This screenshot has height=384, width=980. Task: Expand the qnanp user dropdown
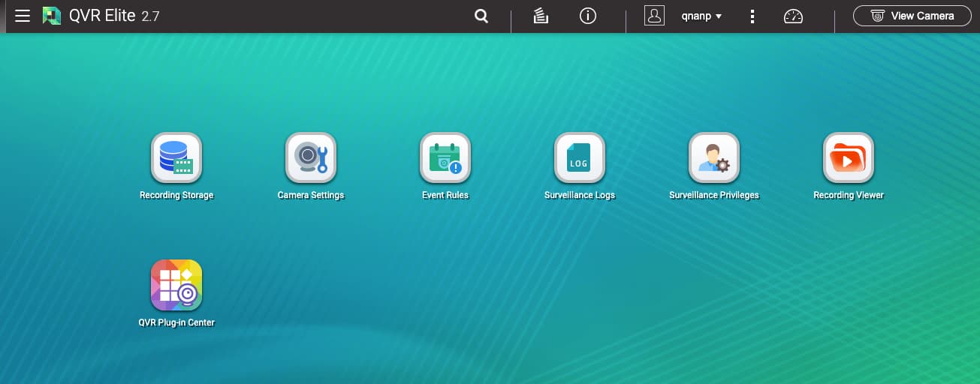(701, 16)
